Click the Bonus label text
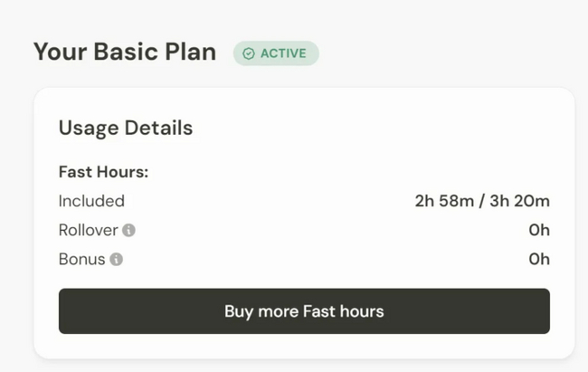Viewport: 588px width, 372px height. 81,260
